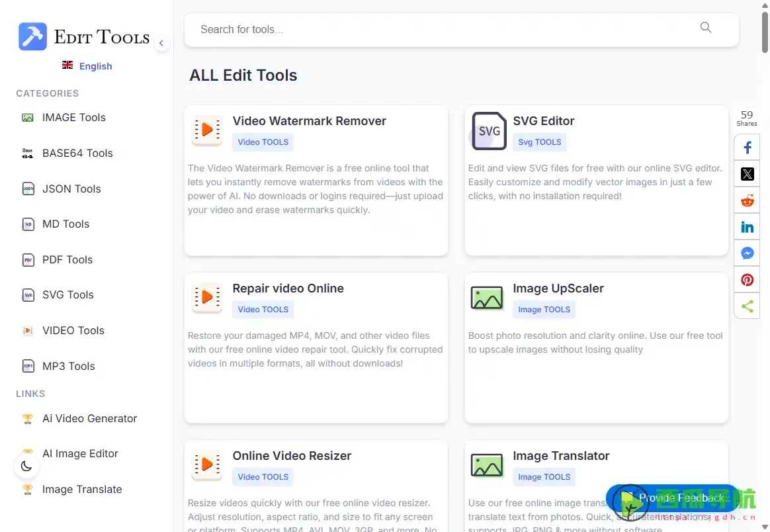Open the Video Watermark Remover tool card
Screen dimensions: 770x532
(x=309, y=121)
